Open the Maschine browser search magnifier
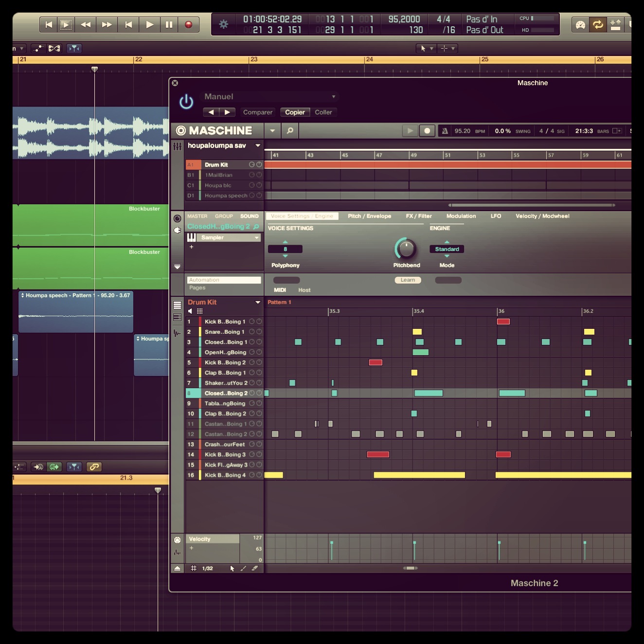The width and height of the screenshot is (644, 644). click(290, 131)
